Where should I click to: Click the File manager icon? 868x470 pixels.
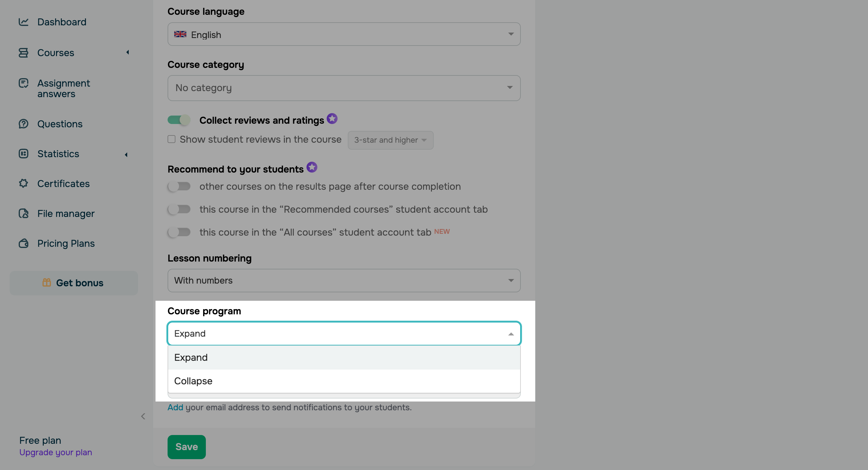(x=23, y=213)
